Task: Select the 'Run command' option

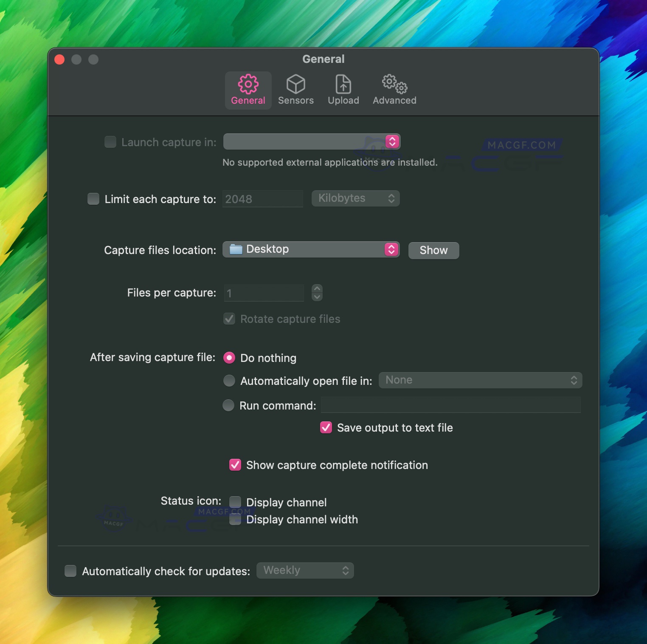Action: [x=228, y=405]
